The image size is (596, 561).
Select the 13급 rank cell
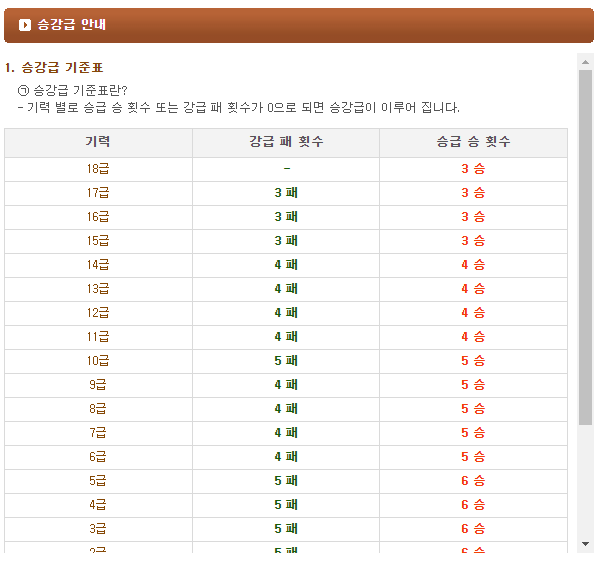tap(98, 289)
